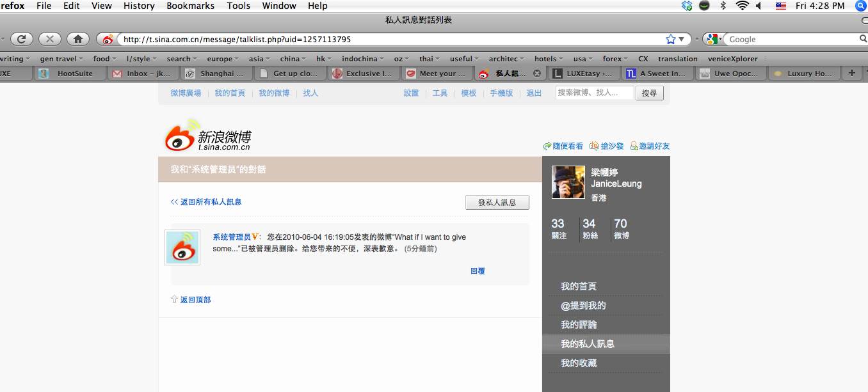Image resolution: width=868 pixels, height=392 pixels.
Task: Click the 回覆 reply link
Action: 478,271
